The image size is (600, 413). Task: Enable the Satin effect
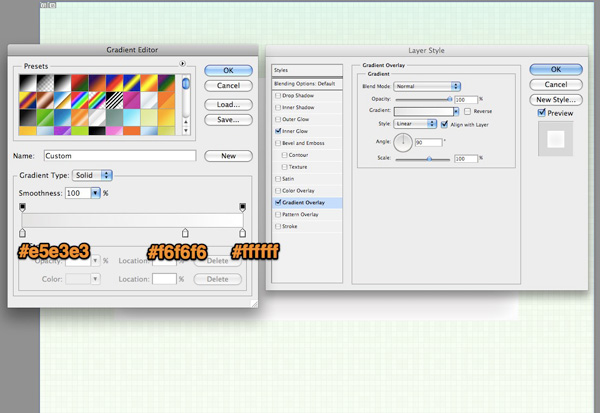coord(278,179)
